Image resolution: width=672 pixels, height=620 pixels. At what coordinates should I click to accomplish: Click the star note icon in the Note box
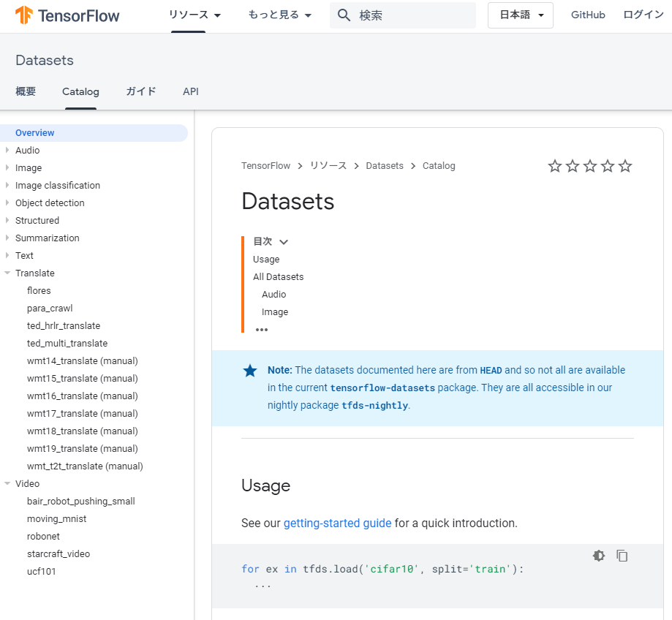[x=250, y=371]
